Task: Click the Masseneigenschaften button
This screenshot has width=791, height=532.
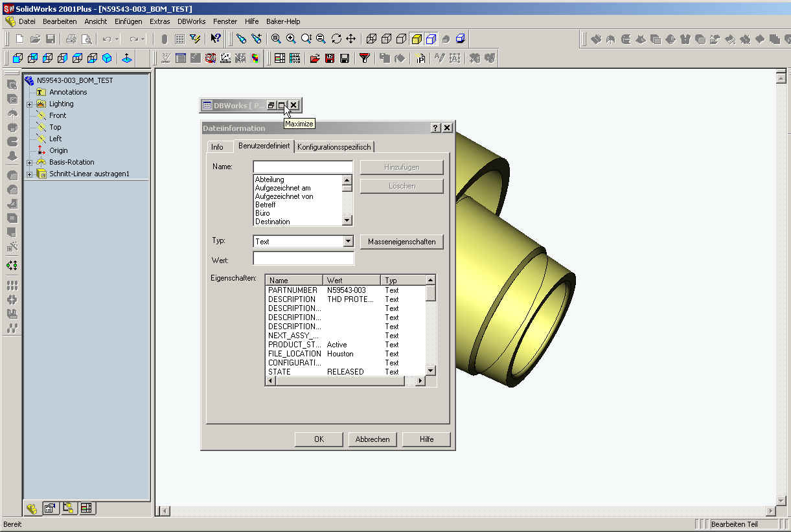Action: [402, 242]
